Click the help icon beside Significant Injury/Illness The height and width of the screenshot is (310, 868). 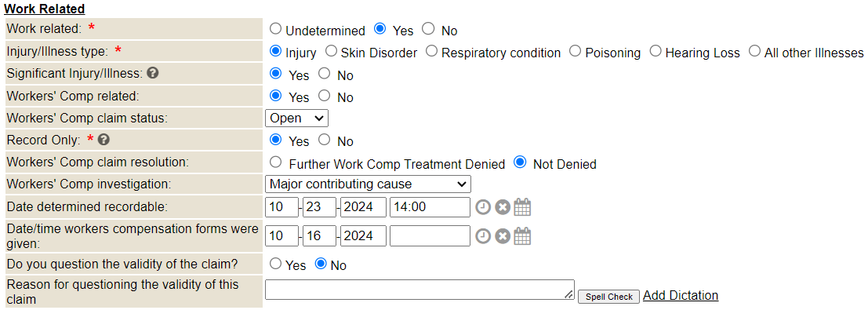tap(154, 73)
